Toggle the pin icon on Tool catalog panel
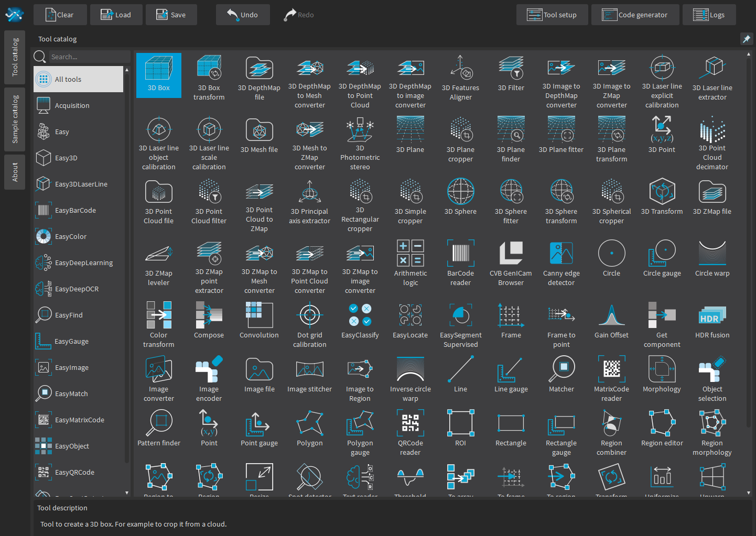This screenshot has height=536, width=756. pos(746,39)
